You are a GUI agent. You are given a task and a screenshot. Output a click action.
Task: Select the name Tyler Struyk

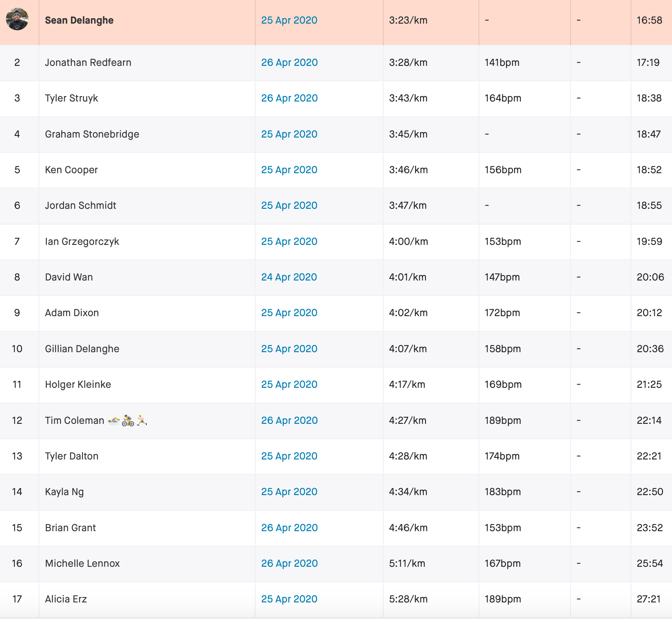72,98
